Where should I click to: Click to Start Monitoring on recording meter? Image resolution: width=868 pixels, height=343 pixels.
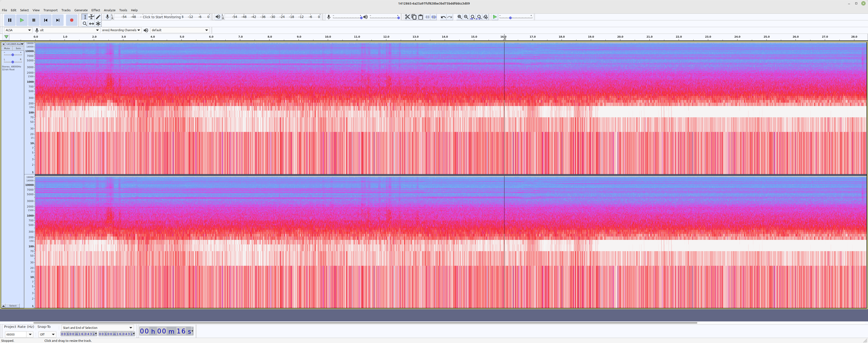162,17
